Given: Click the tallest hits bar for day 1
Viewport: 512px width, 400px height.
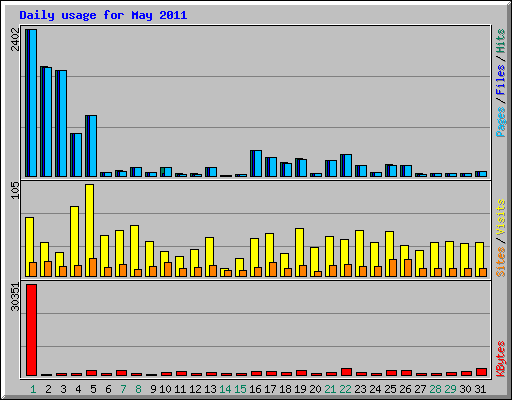Looking at the screenshot, I should click(x=31, y=103).
